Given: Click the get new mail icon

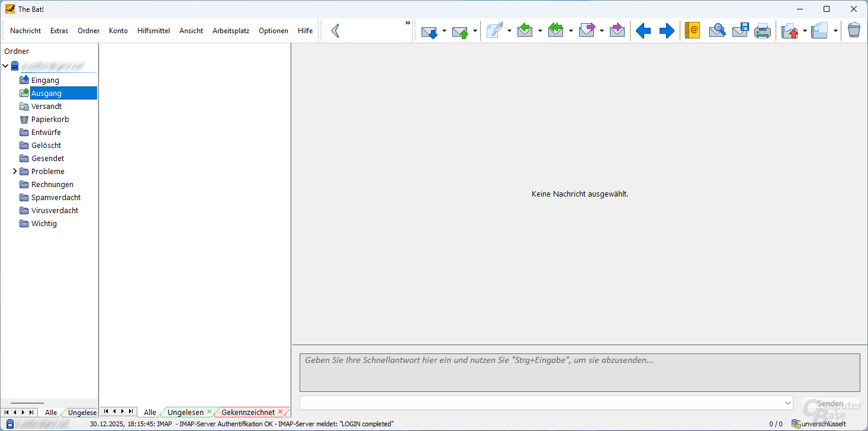Looking at the screenshot, I should point(429,31).
